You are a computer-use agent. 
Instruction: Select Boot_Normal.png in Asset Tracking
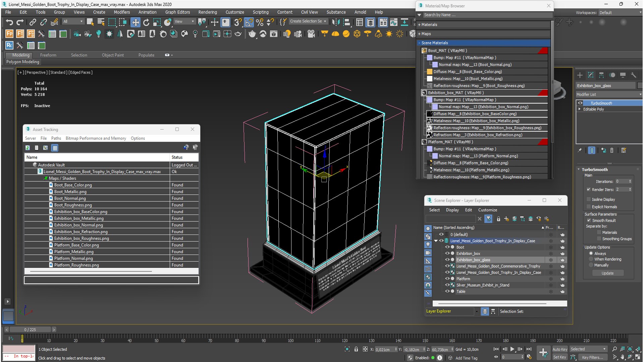(70, 198)
